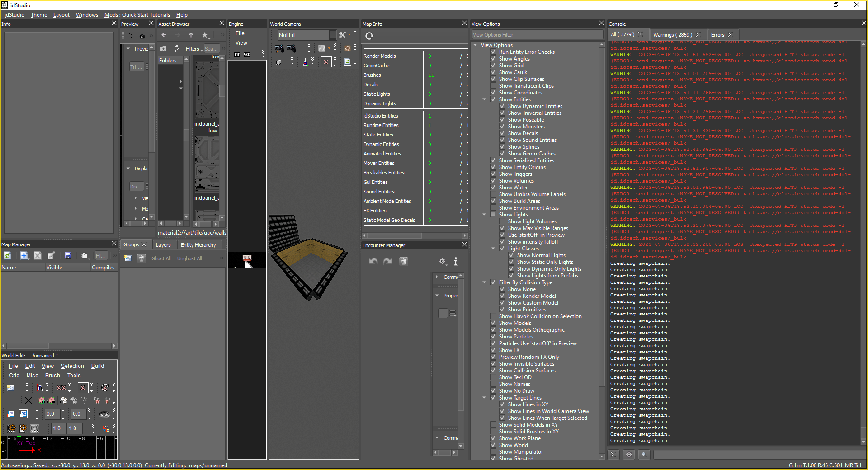Click the Unghost All button

tap(189, 258)
